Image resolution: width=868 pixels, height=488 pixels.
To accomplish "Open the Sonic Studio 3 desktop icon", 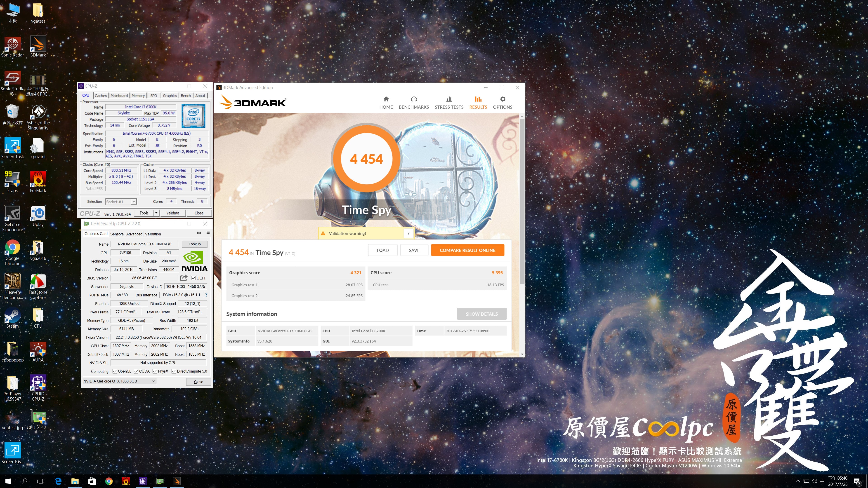I will point(12,83).
